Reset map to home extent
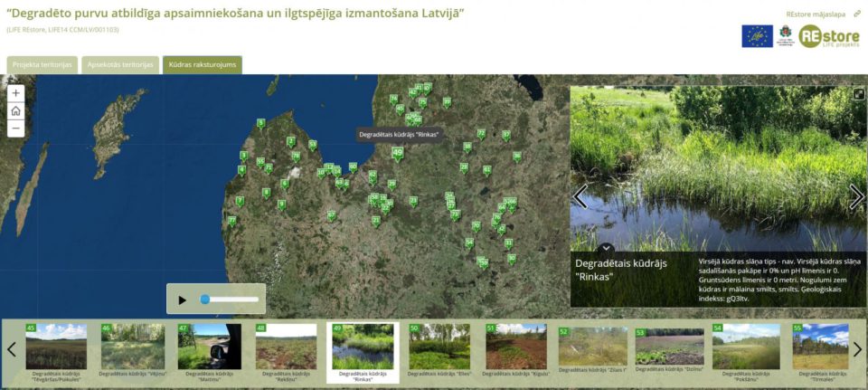The width and height of the screenshot is (868, 390). pos(15,110)
